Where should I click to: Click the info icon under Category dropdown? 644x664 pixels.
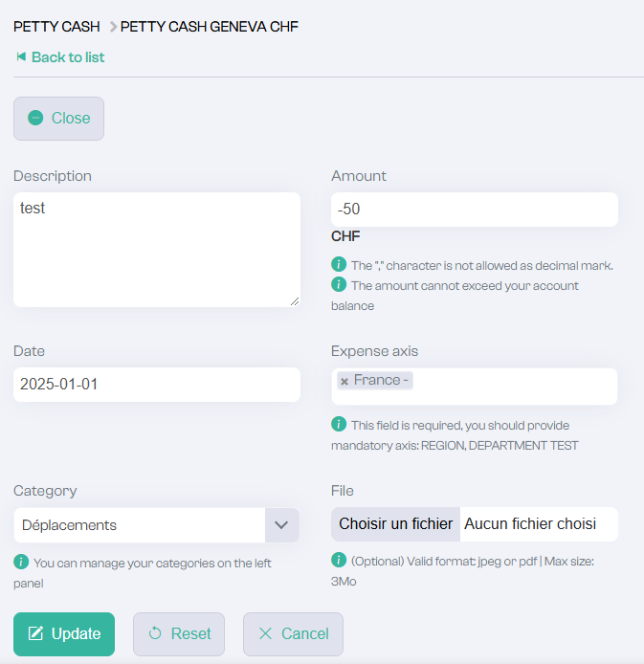click(x=21, y=562)
